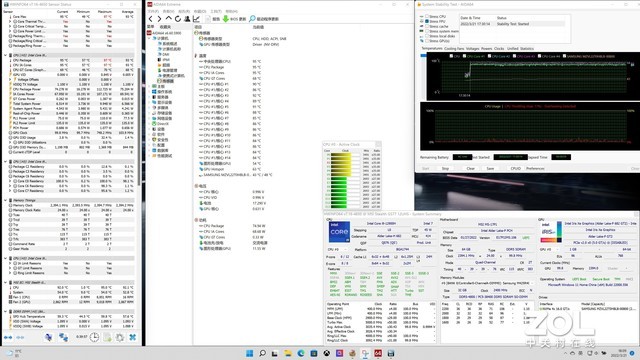Image resolution: width=640 pixels, height=360 pixels.
Task: Collapse the CPU Package sensor group in HWiNFO
Action: [5, 55]
